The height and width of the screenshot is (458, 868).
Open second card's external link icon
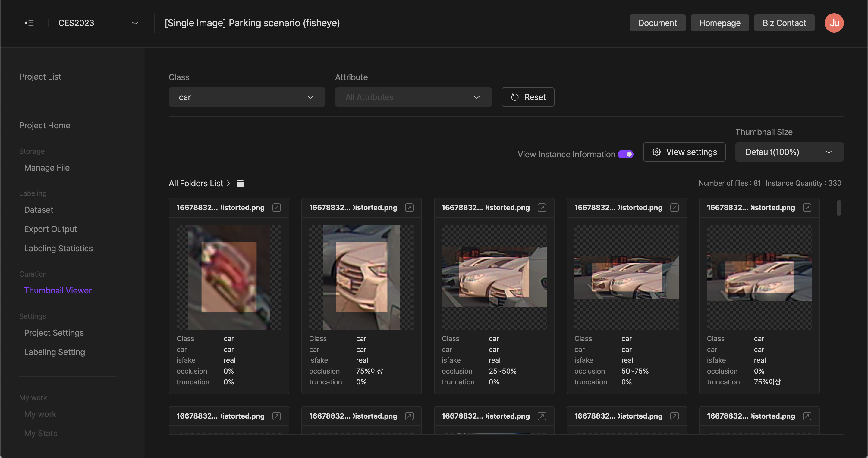point(409,207)
